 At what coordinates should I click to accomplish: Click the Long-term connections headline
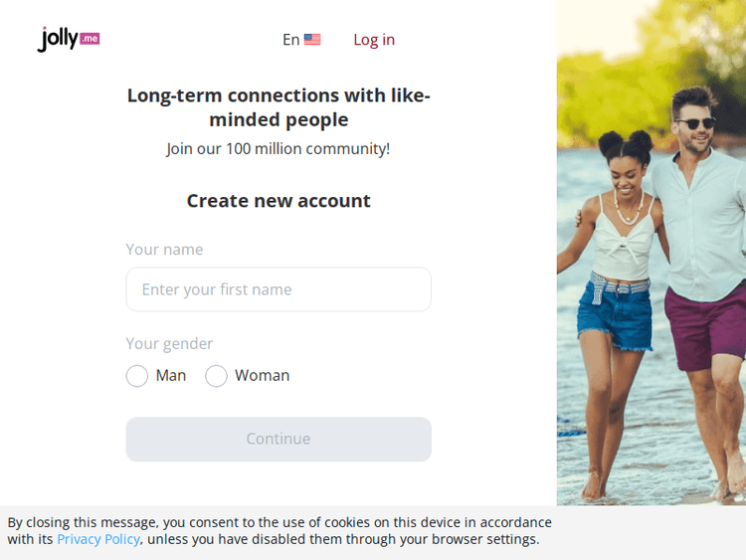click(279, 107)
